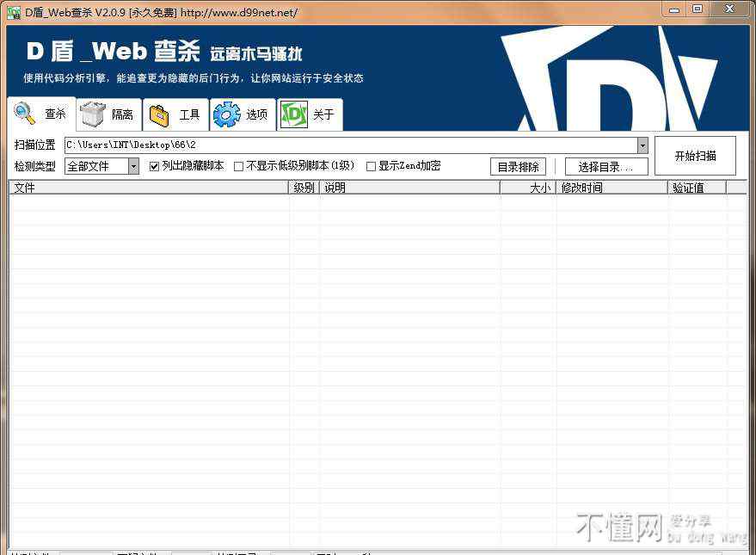756x555 pixels.
Task: Click the quarantine box icon on 隔离 tab
Action: 93,114
